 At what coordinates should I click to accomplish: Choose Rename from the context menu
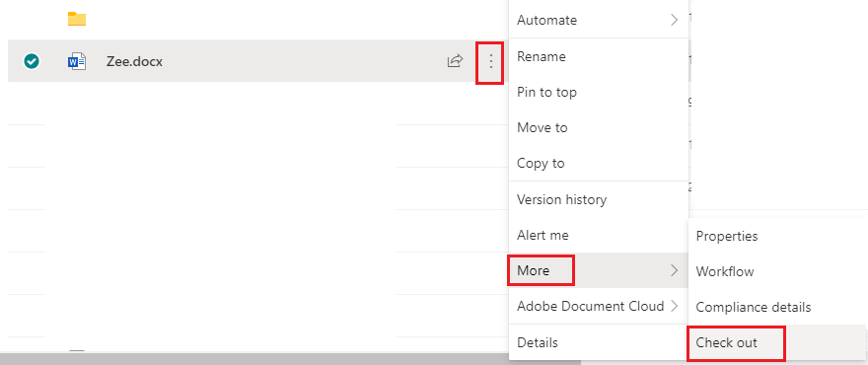[599, 56]
